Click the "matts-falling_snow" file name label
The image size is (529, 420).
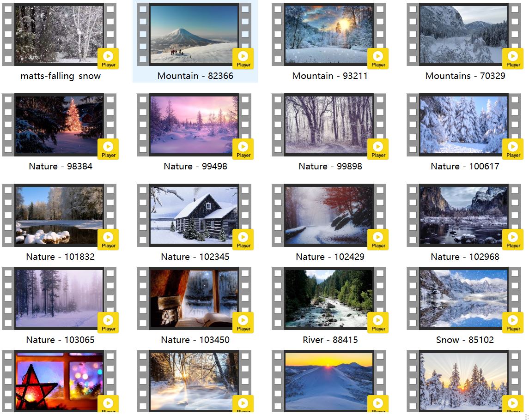pyautogui.click(x=61, y=76)
